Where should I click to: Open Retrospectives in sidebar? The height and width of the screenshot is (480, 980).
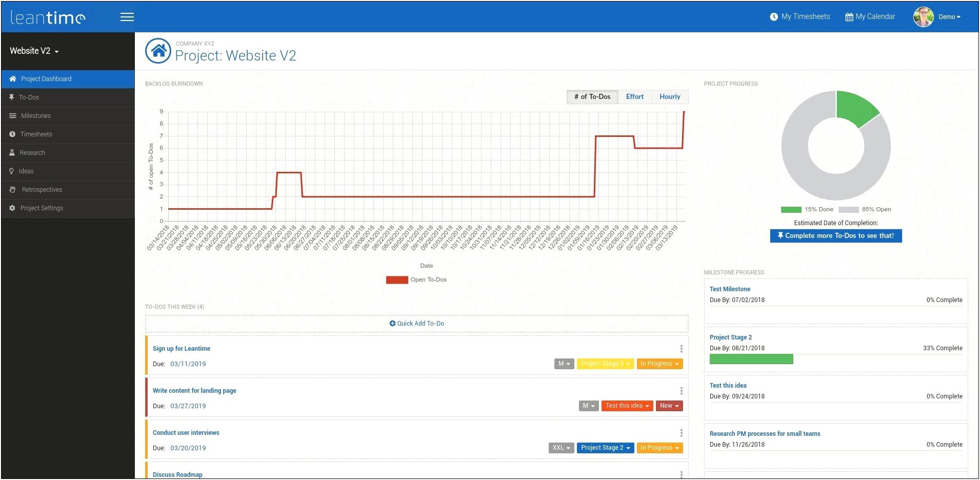[x=68, y=190]
